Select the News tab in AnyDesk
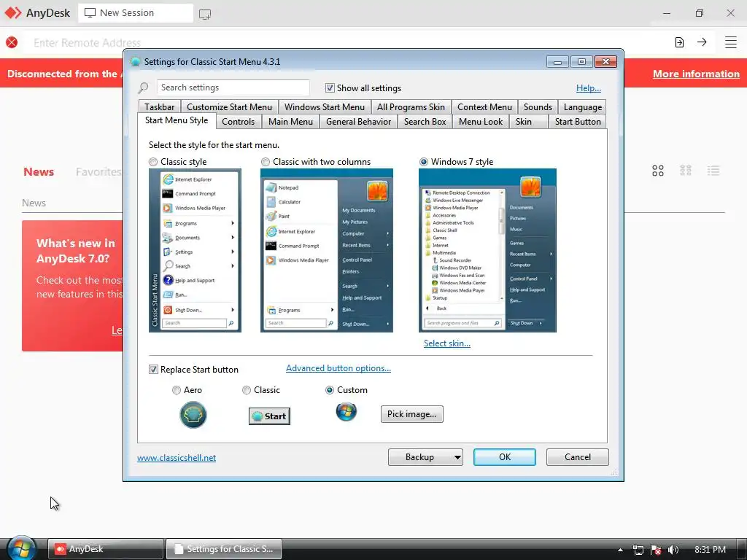The height and width of the screenshot is (560, 747). [x=39, y=172]
